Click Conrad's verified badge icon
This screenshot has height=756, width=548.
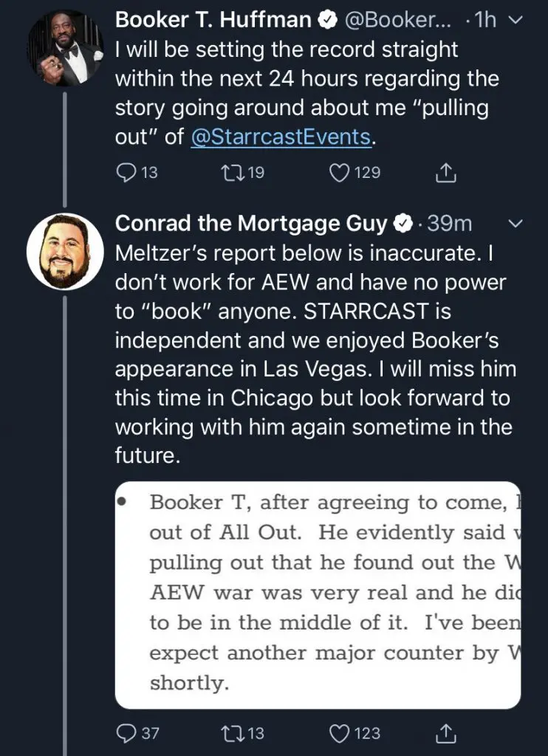(403, 223)
